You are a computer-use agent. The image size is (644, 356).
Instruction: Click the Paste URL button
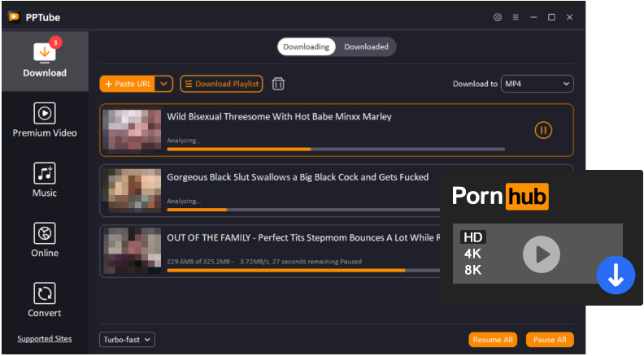tap(128, 84)
